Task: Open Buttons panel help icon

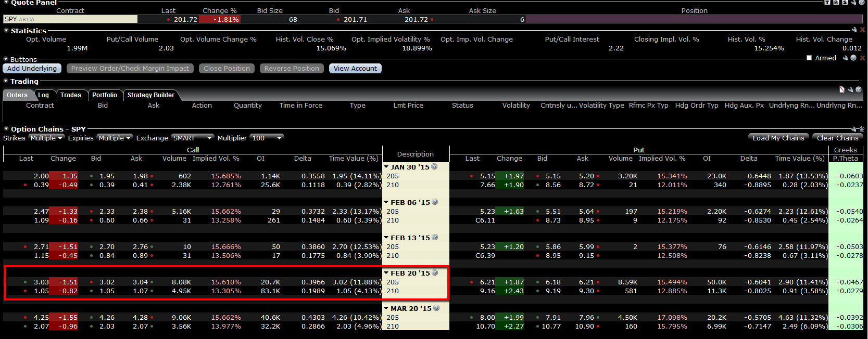Action: click(853, 58)
